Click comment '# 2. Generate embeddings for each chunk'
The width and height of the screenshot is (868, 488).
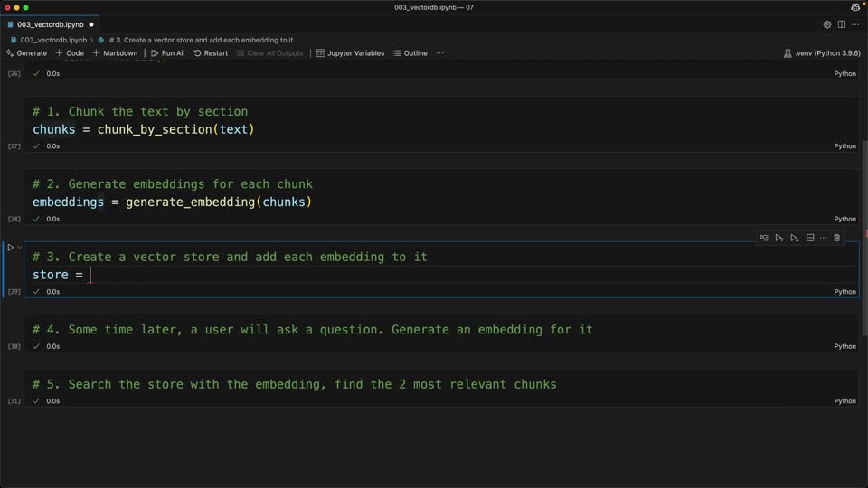pos(172,184)
